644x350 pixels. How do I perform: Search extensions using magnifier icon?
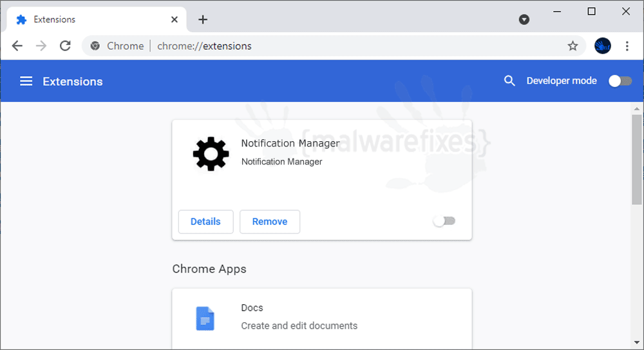click(x=509, y=81)
